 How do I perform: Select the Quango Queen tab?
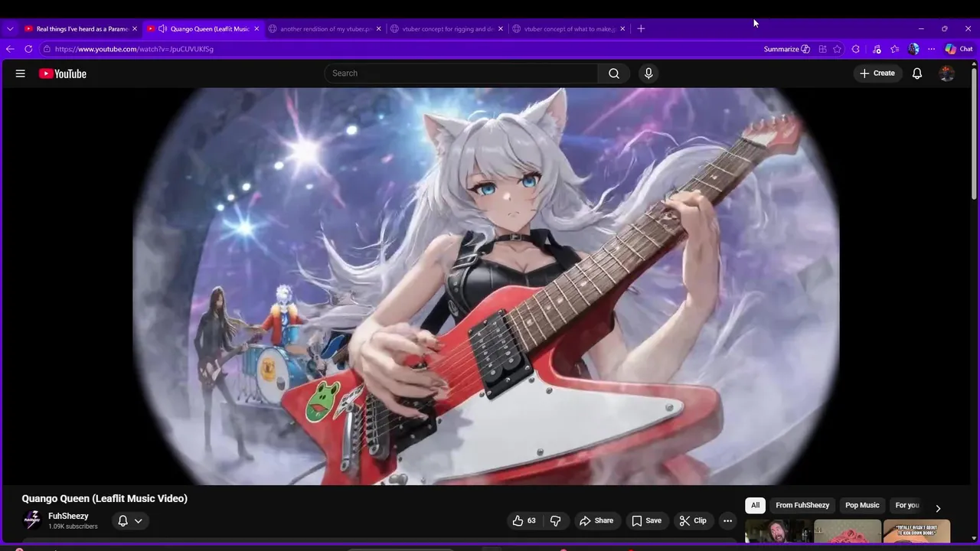[x=204, y=29]
